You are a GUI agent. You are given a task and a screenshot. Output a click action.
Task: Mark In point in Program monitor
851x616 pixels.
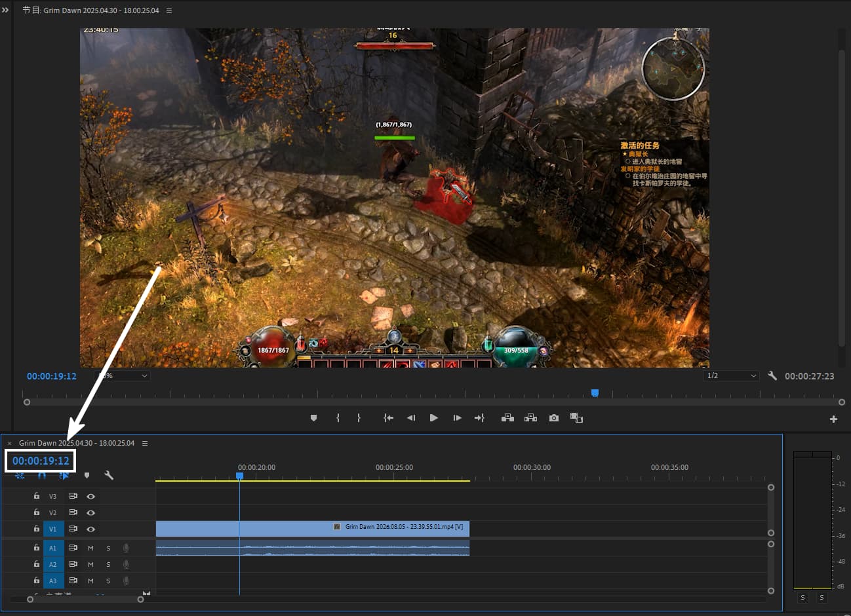338,418
